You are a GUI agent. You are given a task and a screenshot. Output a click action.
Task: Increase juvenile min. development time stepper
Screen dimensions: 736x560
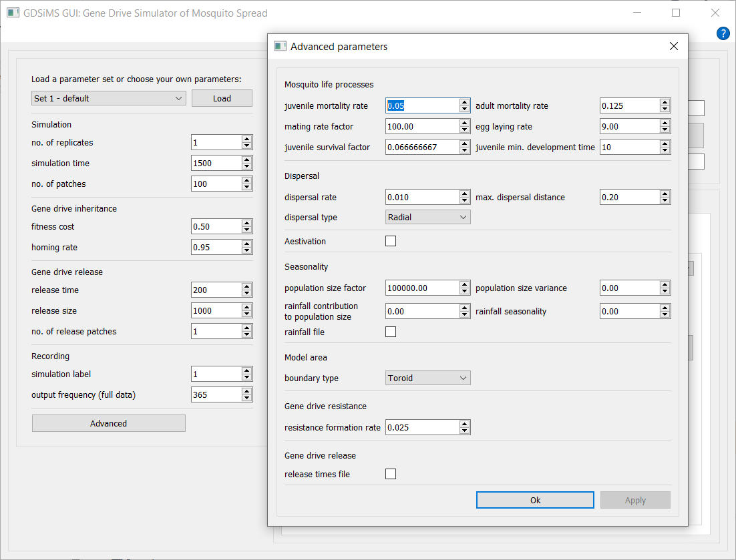665,144
